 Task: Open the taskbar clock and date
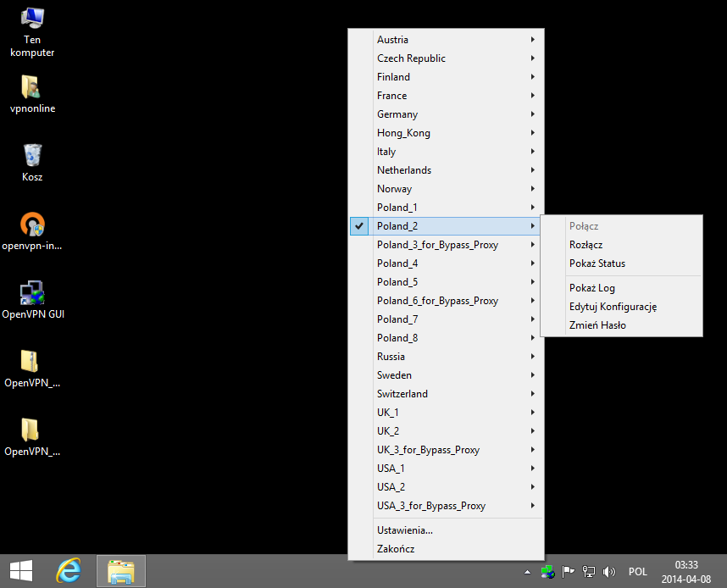(x=686, y=572)
